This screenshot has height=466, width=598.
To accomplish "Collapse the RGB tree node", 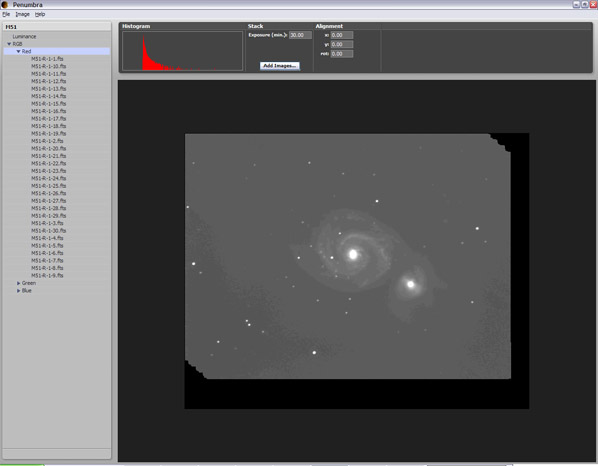I will pyautogui.click(x=9, y=44).
